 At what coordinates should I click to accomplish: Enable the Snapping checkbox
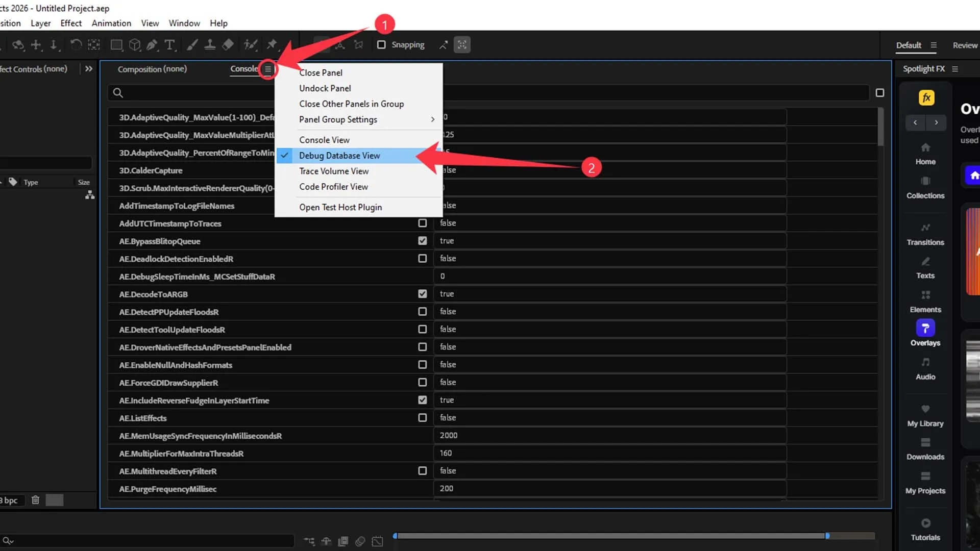point(381,45)
